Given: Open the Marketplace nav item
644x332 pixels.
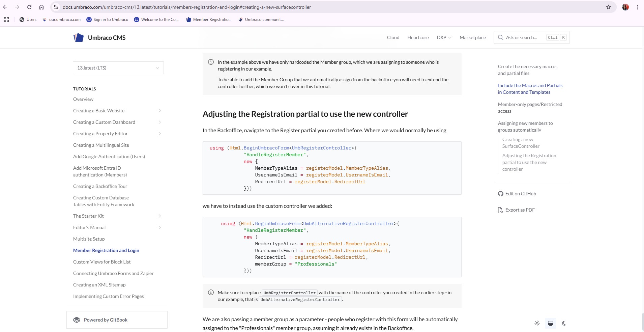Looking at the screenshot, I should [x=473, y=37].
